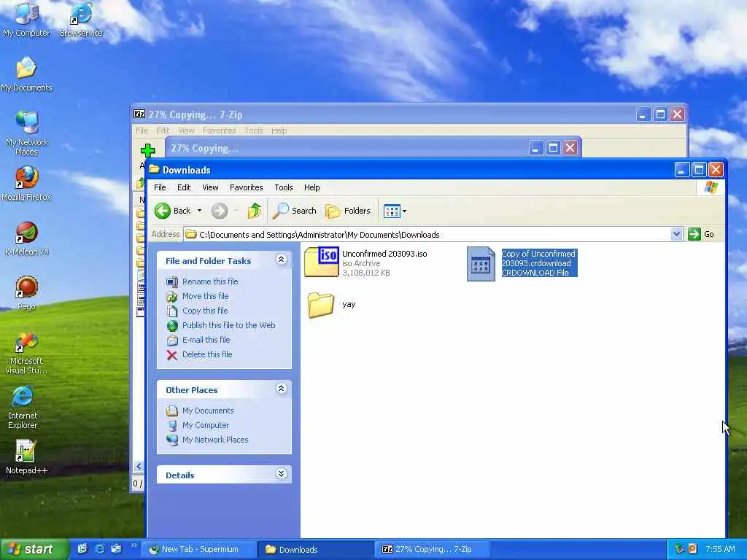
Task: Select the Unconfirmed 203093.iso file icon
Action: pos(322,262)
